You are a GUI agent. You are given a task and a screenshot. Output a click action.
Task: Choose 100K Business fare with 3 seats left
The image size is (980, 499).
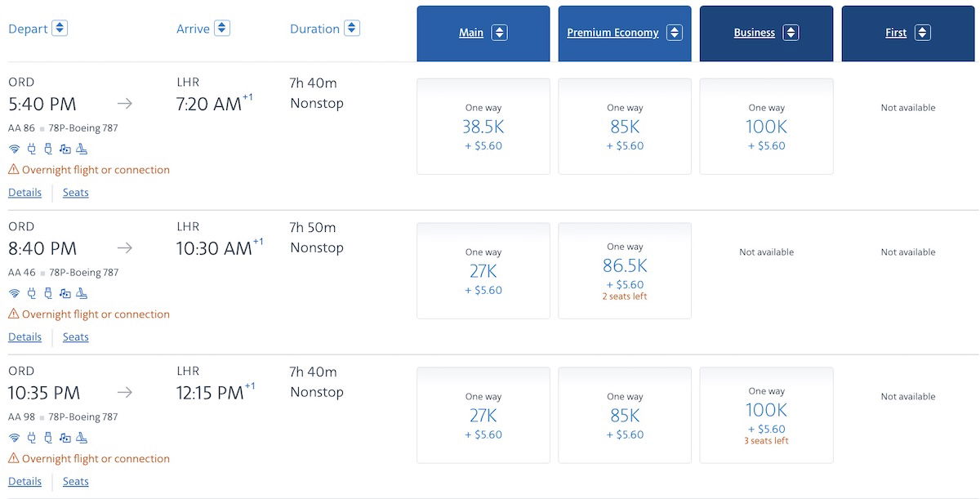(x=766, y=415)
